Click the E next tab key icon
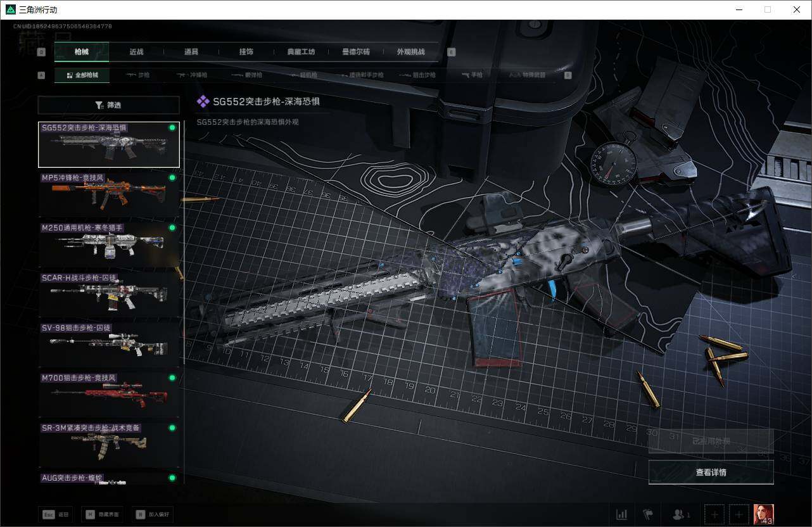 pos(451,52)
